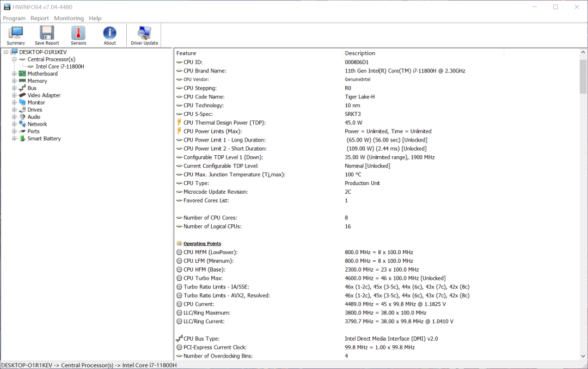Open the Program menu
588x369 pixels.
coord(14,18)
